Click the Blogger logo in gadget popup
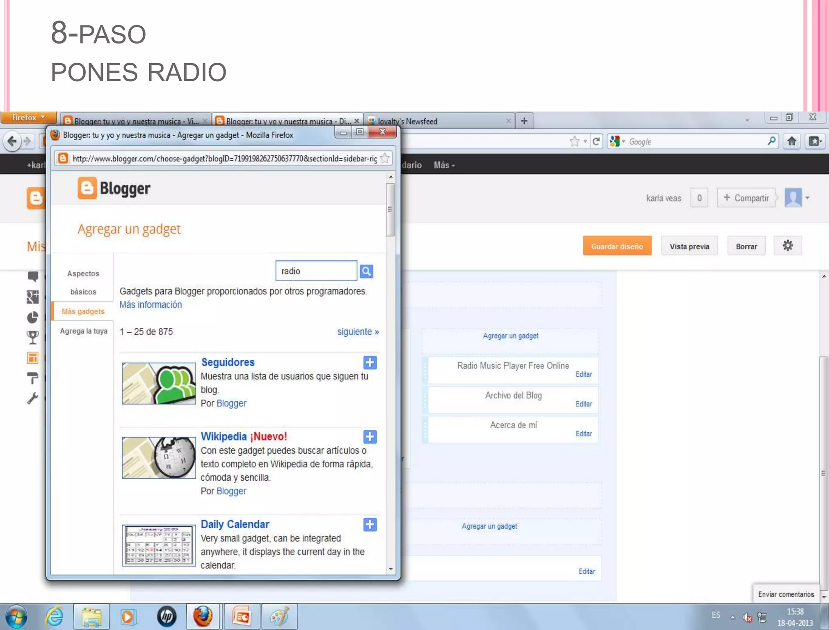The height and width of the screenshot is (630, 840). [114, 188]
